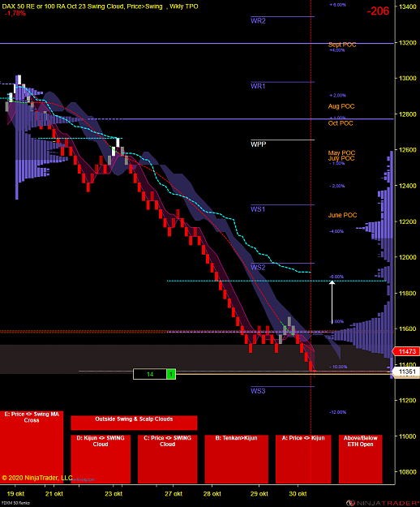
Task: Click 11200 on the price axis
Action: pyautogui.click(x=407, y=401)
